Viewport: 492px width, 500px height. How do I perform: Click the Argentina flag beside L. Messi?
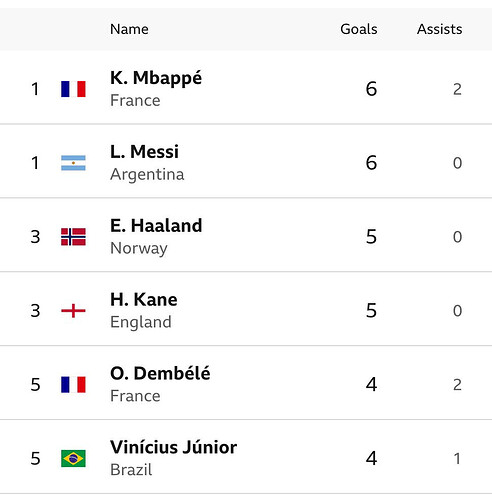(73, 163)
